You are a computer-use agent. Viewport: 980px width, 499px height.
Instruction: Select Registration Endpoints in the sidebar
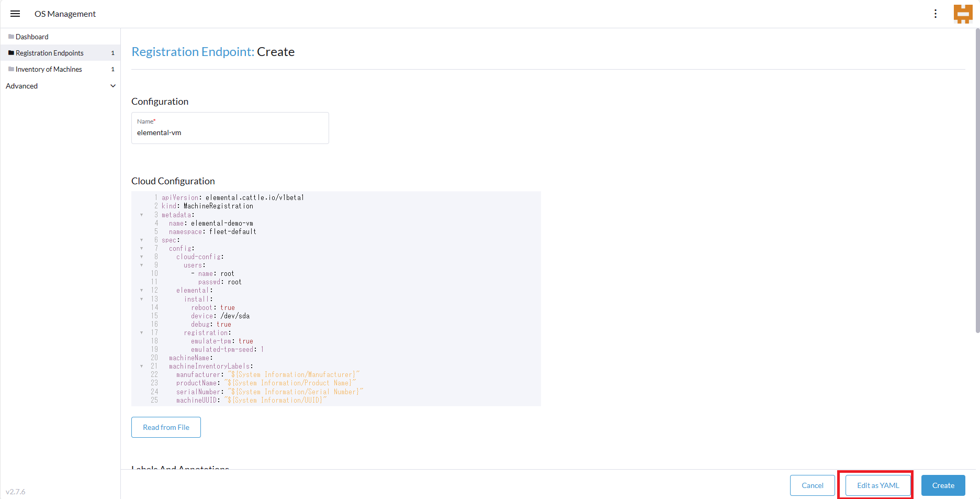tap(60, 53)
